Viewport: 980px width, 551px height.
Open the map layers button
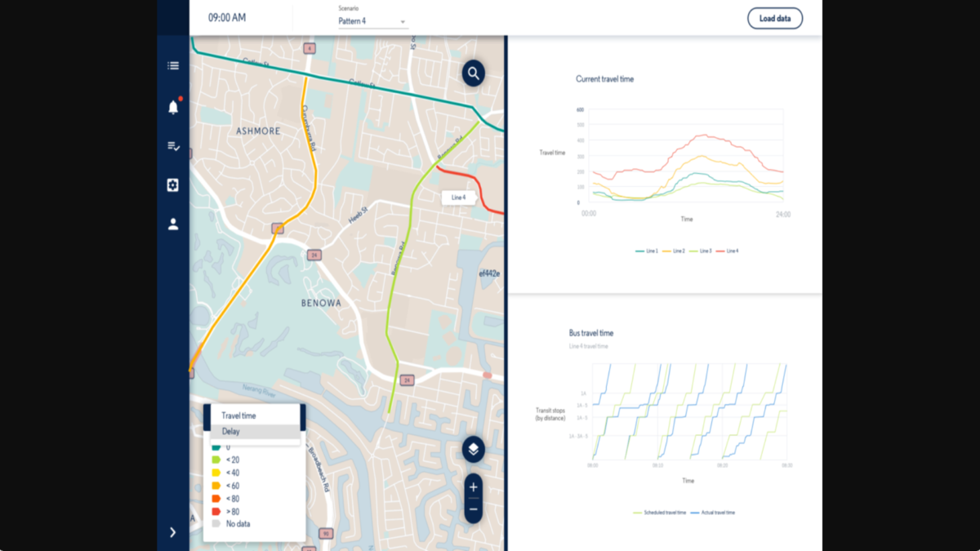coord(474,449)
